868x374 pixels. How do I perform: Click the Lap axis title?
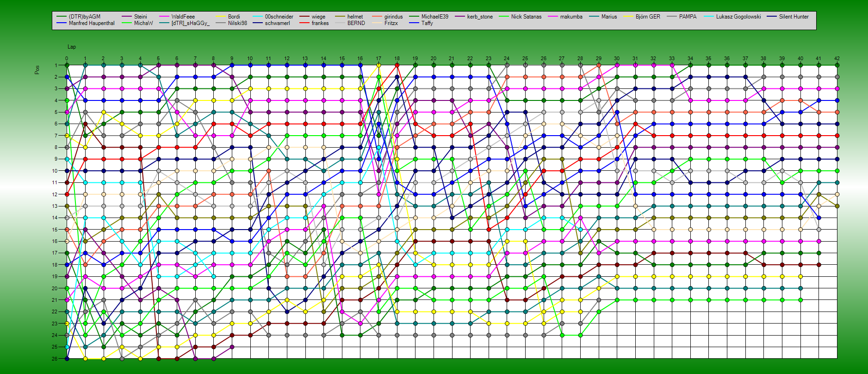[72, 47]
